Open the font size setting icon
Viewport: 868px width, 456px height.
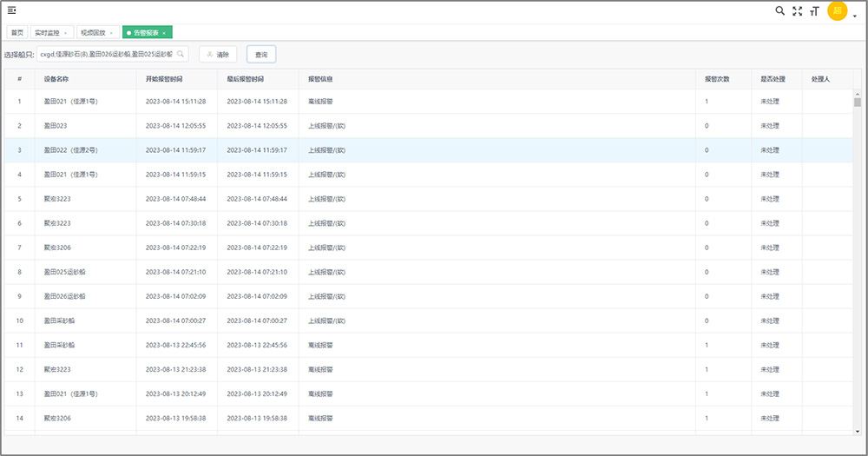tap(814, 11)
